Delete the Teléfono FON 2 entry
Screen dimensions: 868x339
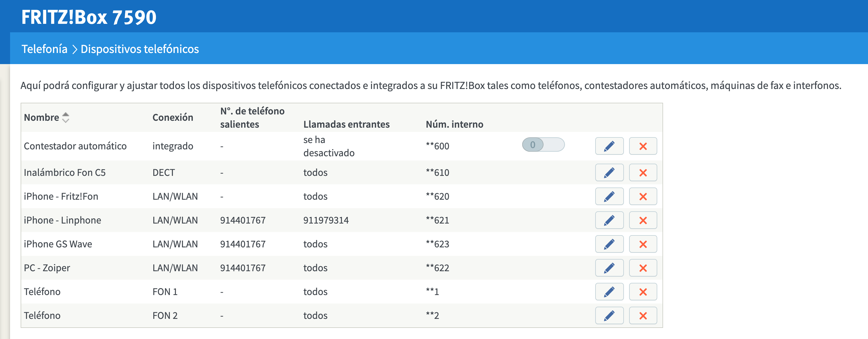click(643, 315)
